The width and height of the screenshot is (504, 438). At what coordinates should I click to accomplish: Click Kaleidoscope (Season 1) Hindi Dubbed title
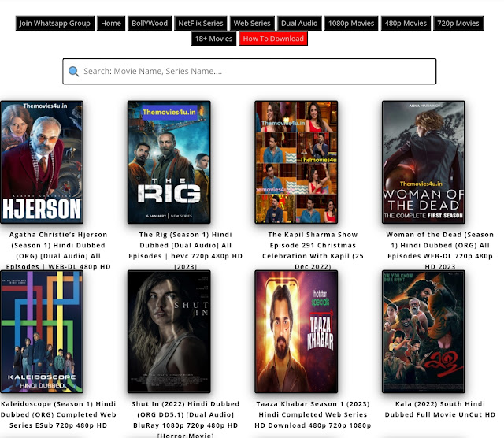[58, 414]
